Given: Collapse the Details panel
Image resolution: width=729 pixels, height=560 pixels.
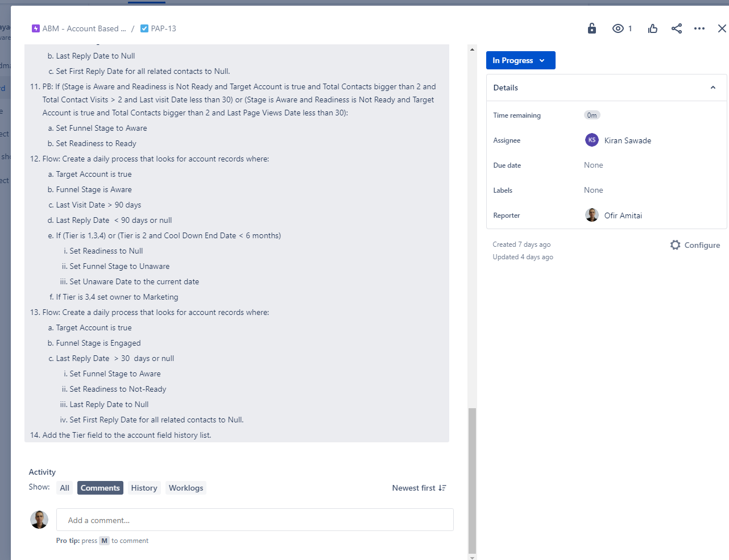Looking at the screenshot, I should pyautogui.click(x=713, y=88).
